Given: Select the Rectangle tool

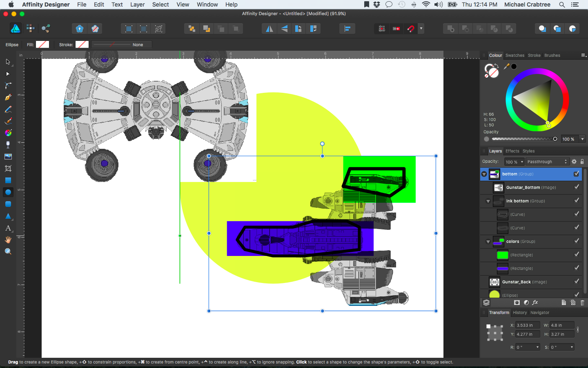Looking at the screenshot, I should point(8,180).
